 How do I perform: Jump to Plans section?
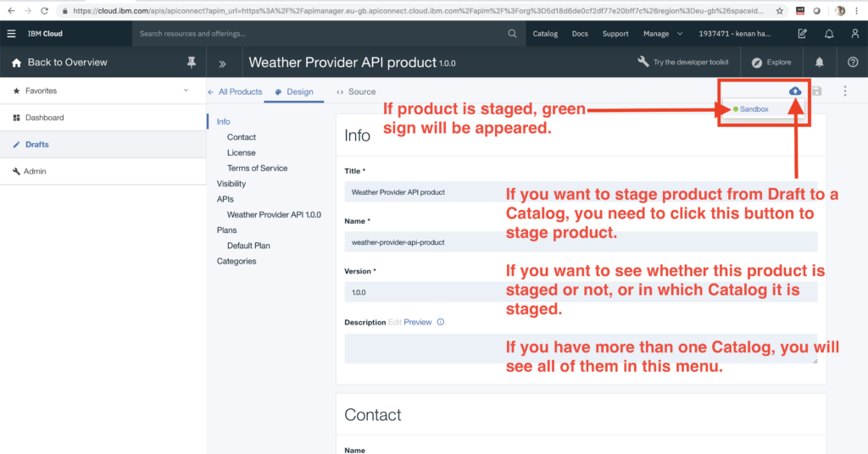(x=226, y=230)
